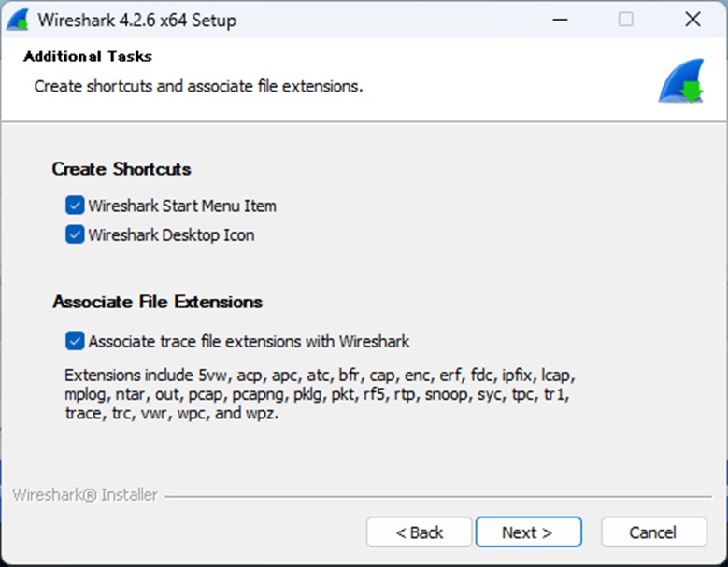Proceed by pressing the Next button

528,532
